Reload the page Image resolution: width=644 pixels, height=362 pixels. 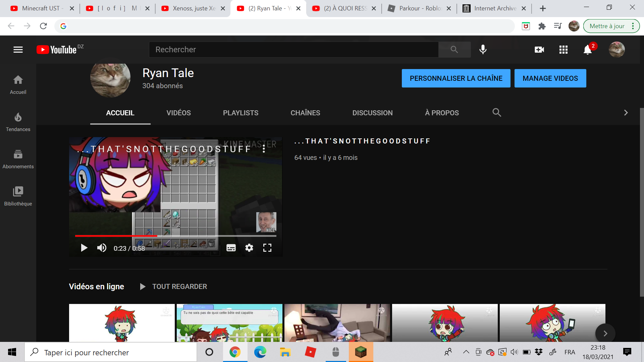click(43, 26)
